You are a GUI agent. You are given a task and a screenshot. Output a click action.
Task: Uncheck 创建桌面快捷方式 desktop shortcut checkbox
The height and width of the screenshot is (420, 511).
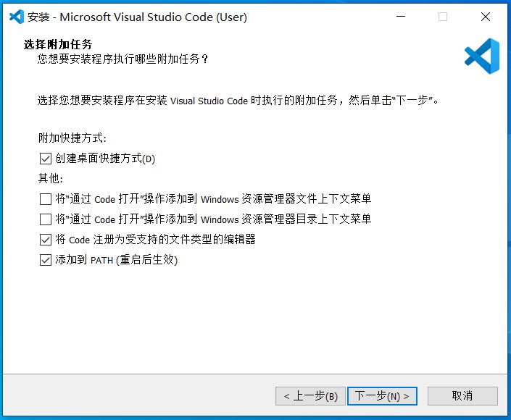(46, 159)
